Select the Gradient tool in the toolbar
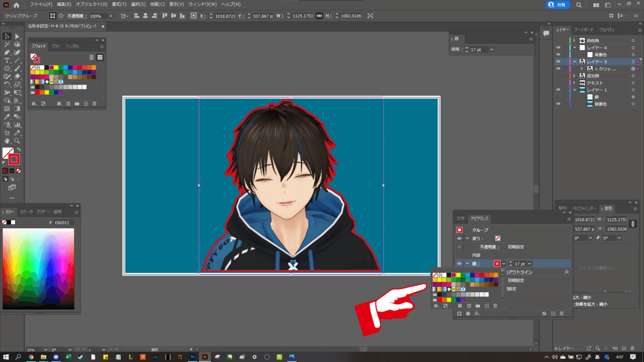644x362 pixels. pos(17,109)
